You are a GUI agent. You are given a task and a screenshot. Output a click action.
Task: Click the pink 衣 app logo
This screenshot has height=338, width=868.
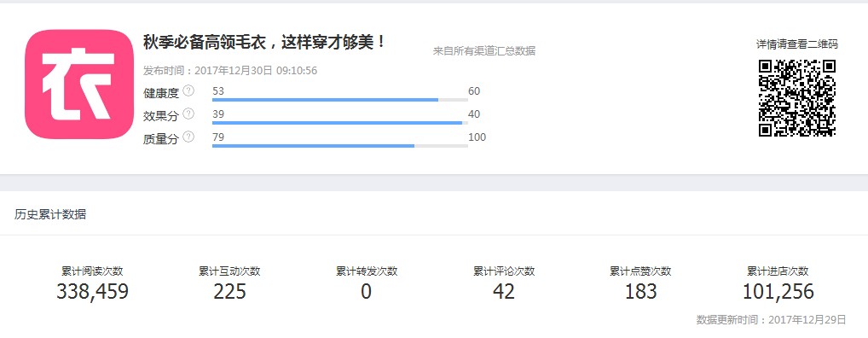pos(79,84)
